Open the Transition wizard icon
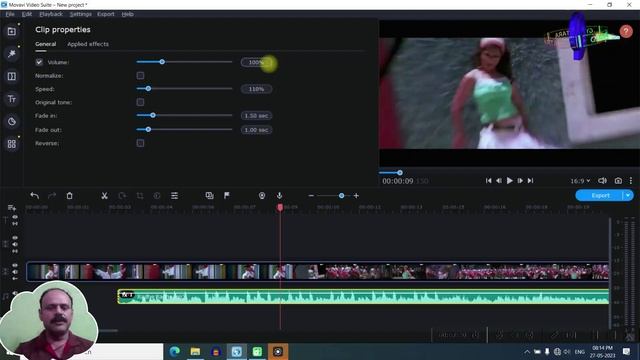Viewport: 640px width, 360px height. [x=209, y=196]
